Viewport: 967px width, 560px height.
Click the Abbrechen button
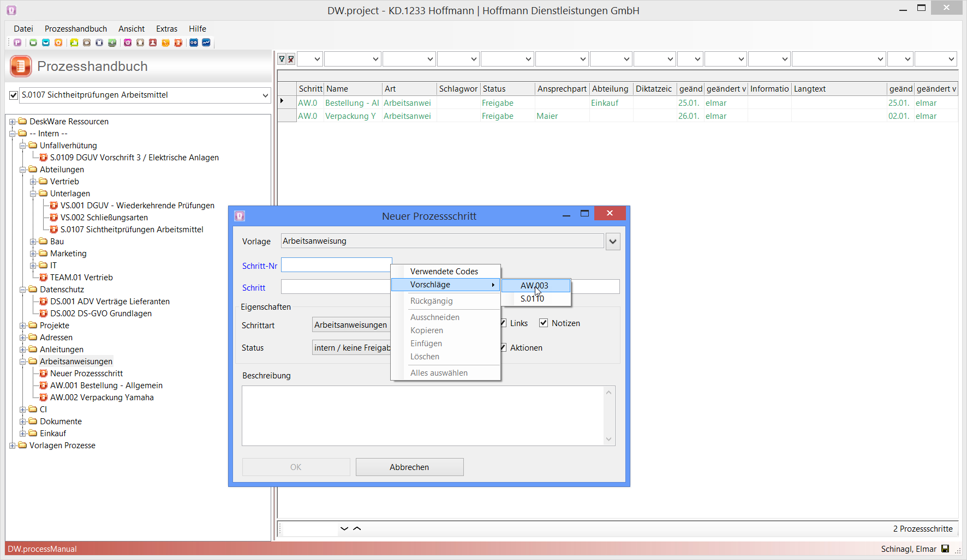click(409, 467)
